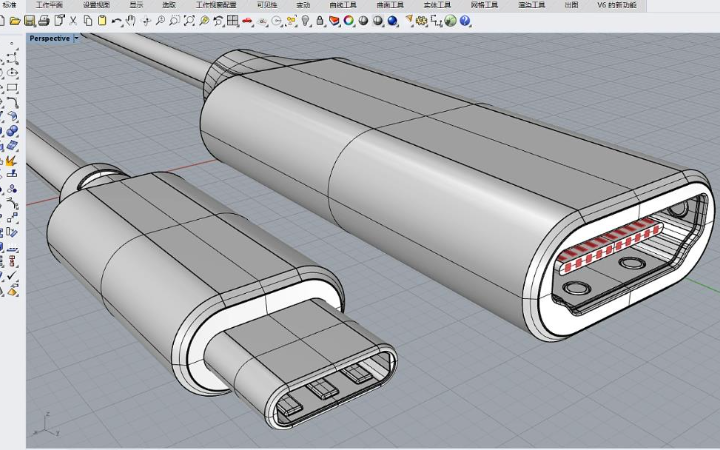Select the circle tool in the left toolbar
The image size is (720, 450).
(13, 73)
